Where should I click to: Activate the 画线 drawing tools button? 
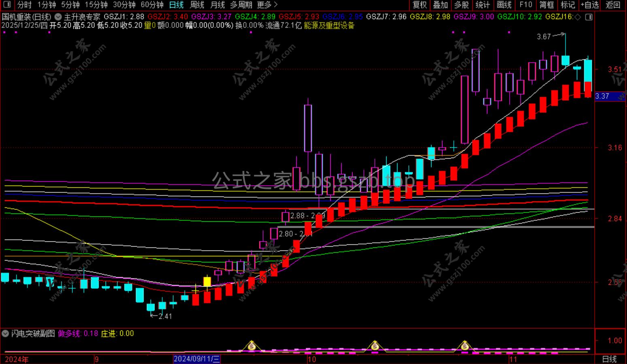pyautogui.click(x=504, y=5)
